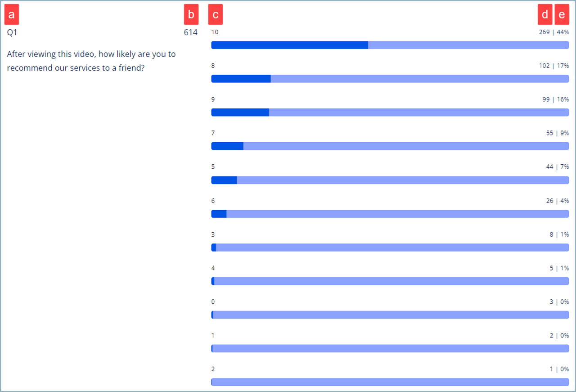Click the 614 total responses count
The width and height of the screenshot is (576, 392).
pyautogui.click(x=191, y=32)
